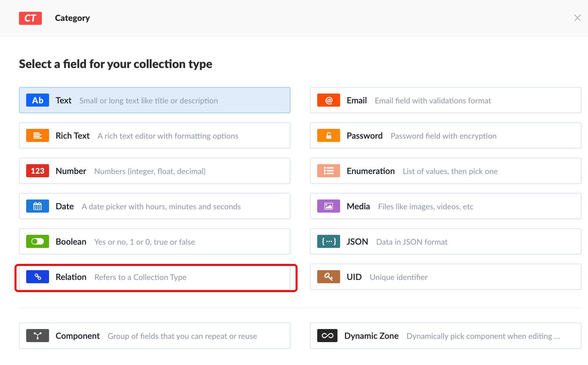Click the calendar Date icon
The height and width of the screenshot is (365, 588).
pyautogui.click(x=38, y=206)
